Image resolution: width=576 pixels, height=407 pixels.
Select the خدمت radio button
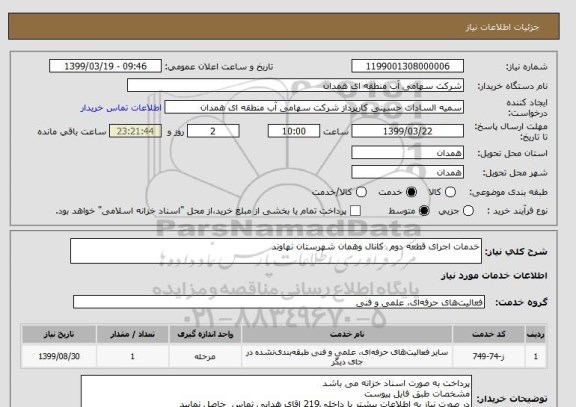point(411,192)
